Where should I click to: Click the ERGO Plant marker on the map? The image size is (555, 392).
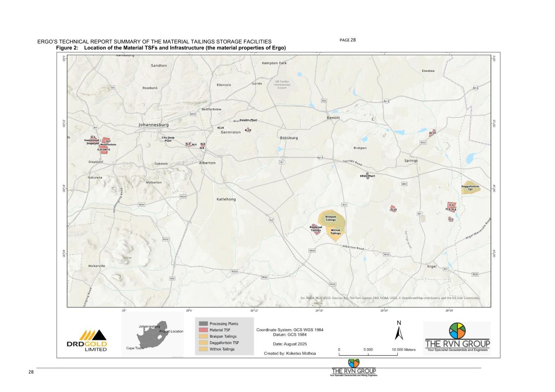[368, 176]
